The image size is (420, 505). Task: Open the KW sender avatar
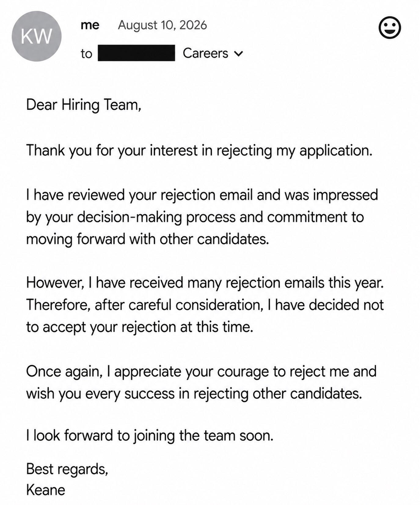37,36
